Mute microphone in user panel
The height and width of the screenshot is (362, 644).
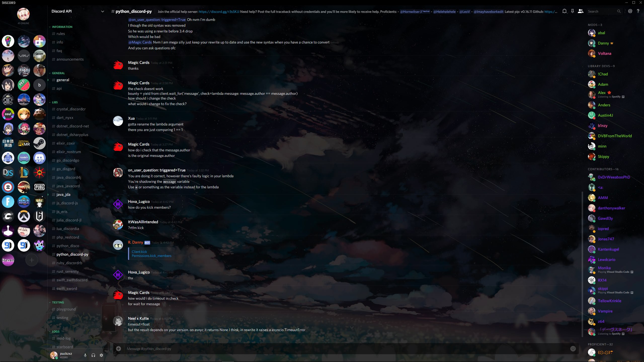(85, 355)
